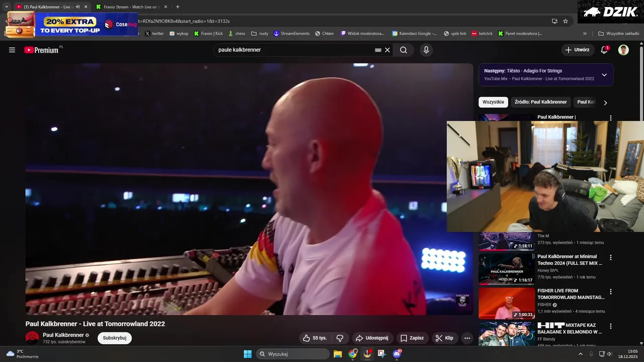Clear the search box with the X icon
This screenshot has height=362, width=644.
click(387, 50)
